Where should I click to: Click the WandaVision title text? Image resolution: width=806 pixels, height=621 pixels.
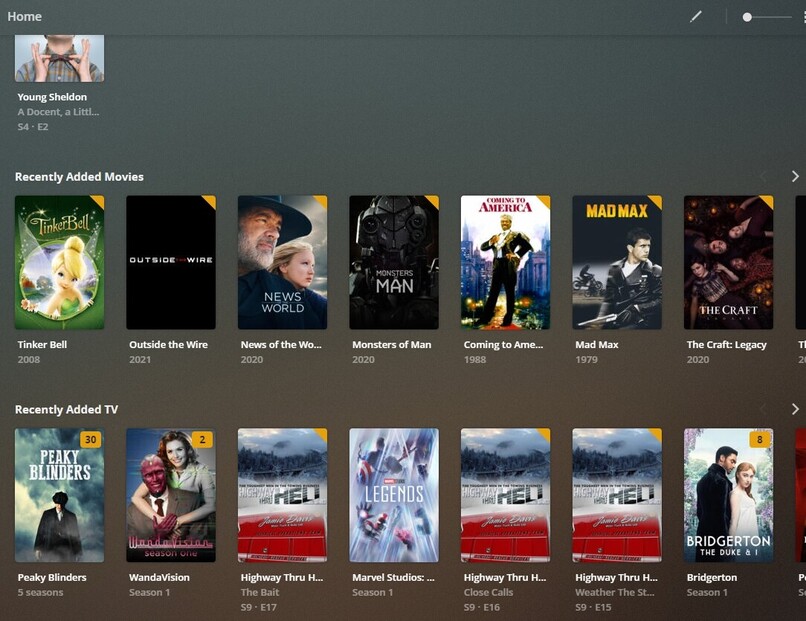pos(159,577)
